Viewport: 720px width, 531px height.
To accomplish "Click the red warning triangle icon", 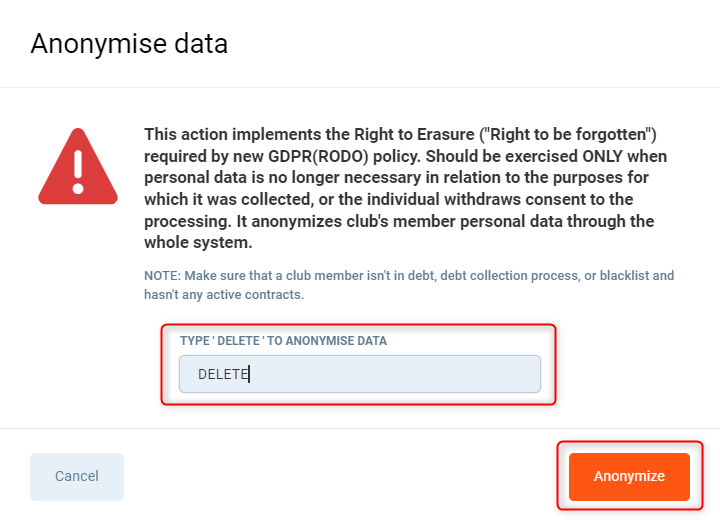I will tap(78, 166).
